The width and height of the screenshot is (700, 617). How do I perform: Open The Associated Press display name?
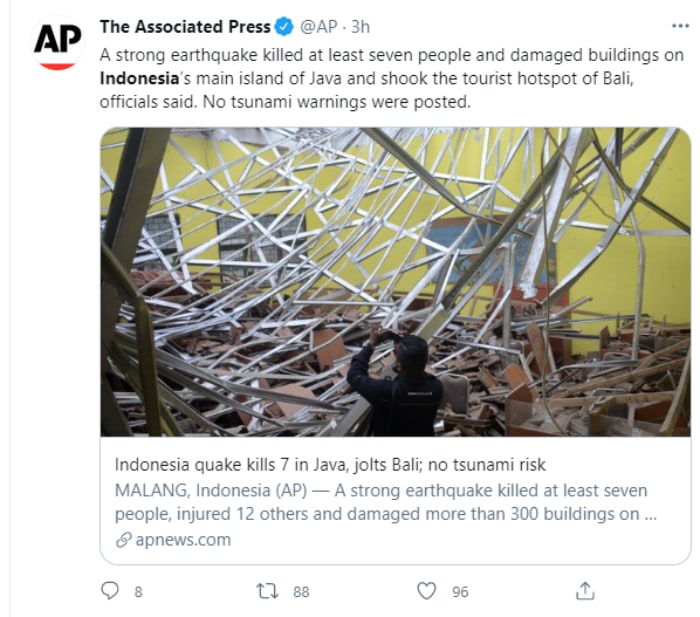pyautogui.click(x=185, y=27)
